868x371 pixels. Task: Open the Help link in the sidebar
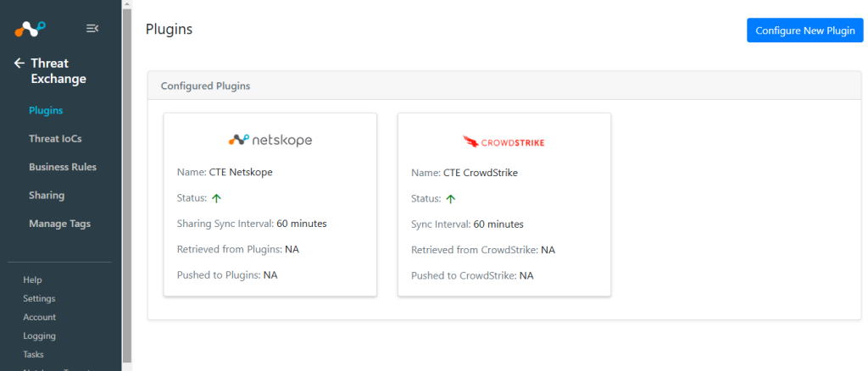[32, 280]
